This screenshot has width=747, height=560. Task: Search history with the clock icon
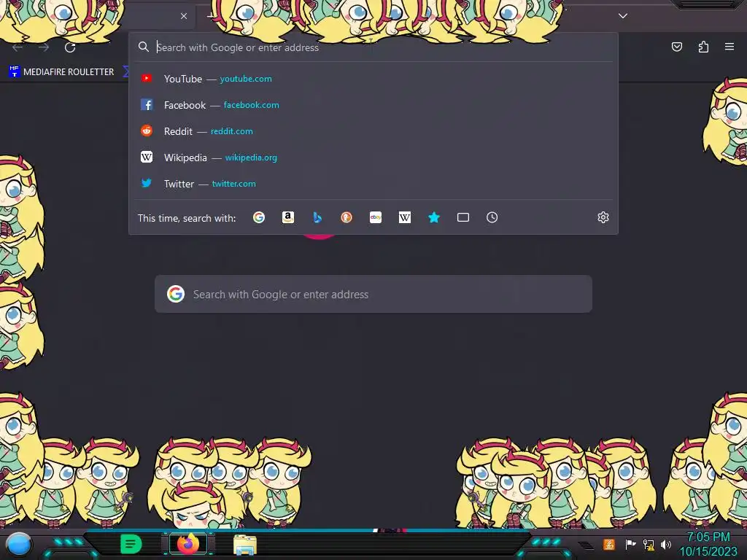point(492,217)
